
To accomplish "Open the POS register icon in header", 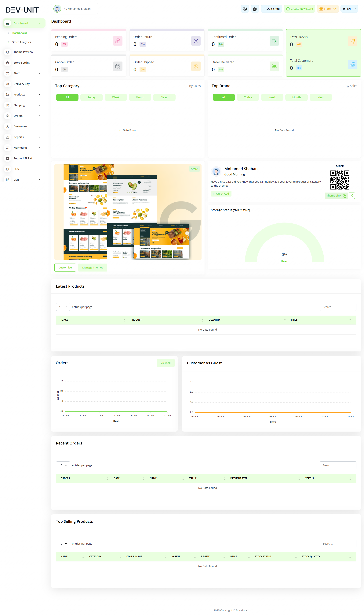I will pyautogui.click(x=255, y=9).
